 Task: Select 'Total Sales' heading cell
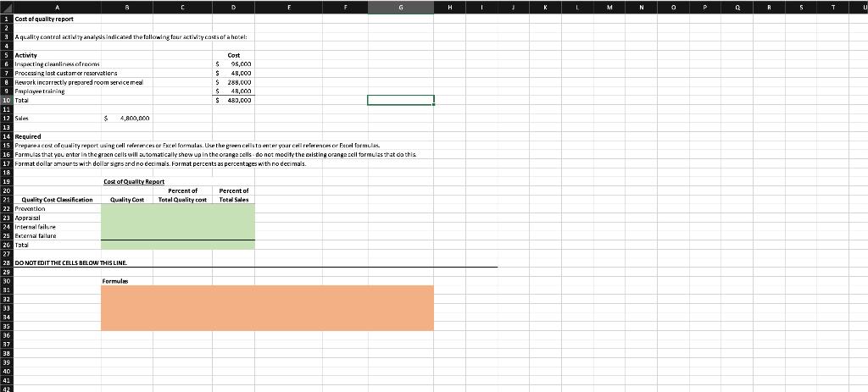click(x=233, y=200)
